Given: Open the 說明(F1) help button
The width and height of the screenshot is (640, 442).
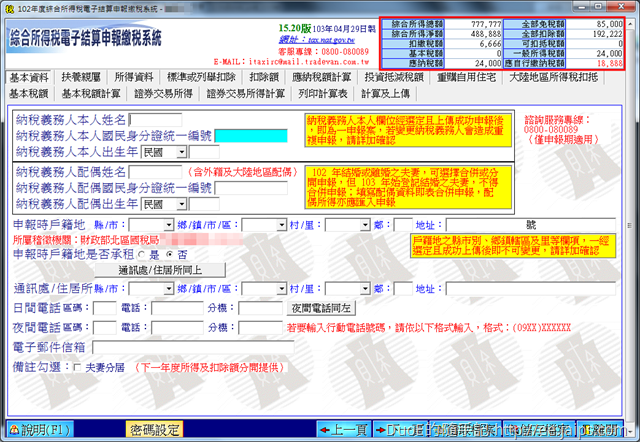Looking at the screenshot, I should (x=40, y=429).
